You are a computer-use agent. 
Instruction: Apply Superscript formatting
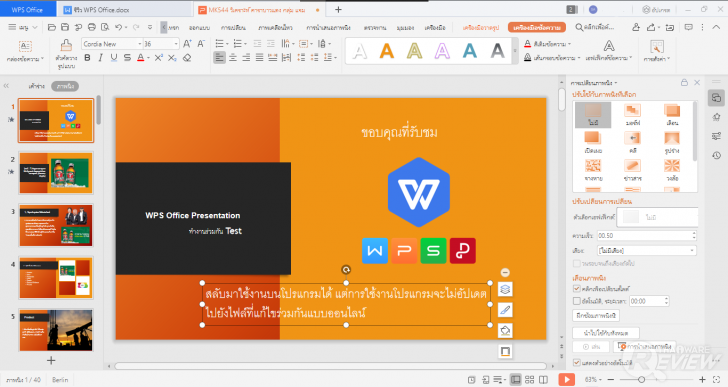coord(159,58)
